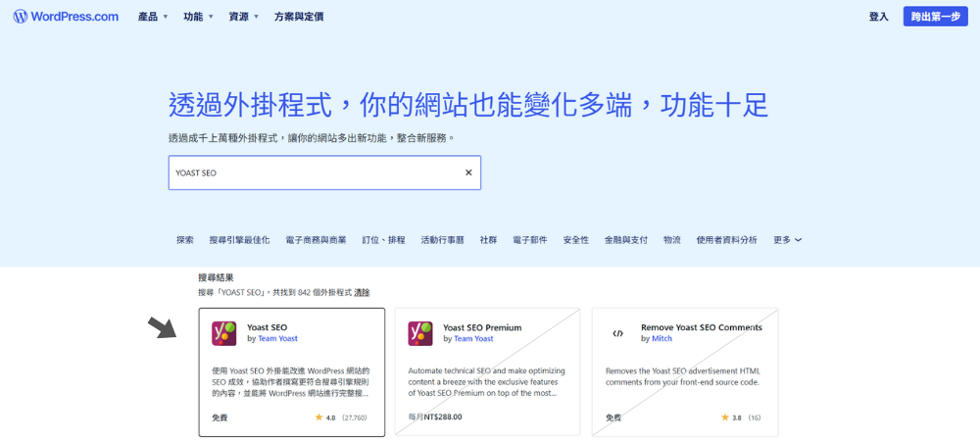The image size is (980, 441).
Task: Select the 電子商務與商業 category
Action: tap(316, 240)
